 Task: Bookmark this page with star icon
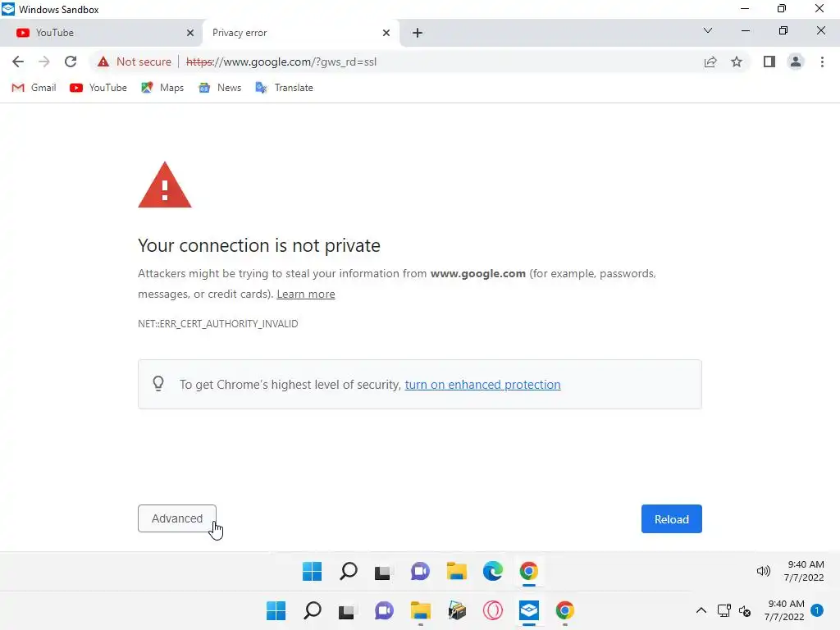[x=737, y=62]
